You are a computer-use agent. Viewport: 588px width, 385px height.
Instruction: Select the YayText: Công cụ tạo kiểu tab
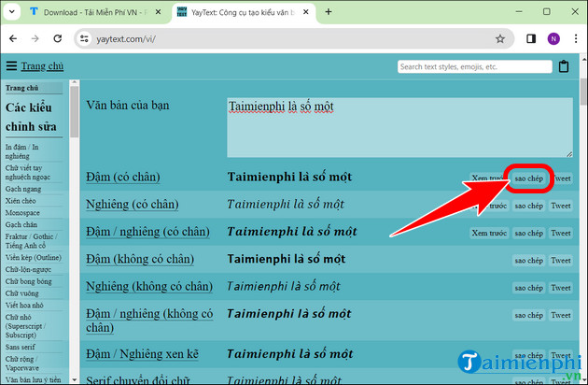[x=244, y=12]
